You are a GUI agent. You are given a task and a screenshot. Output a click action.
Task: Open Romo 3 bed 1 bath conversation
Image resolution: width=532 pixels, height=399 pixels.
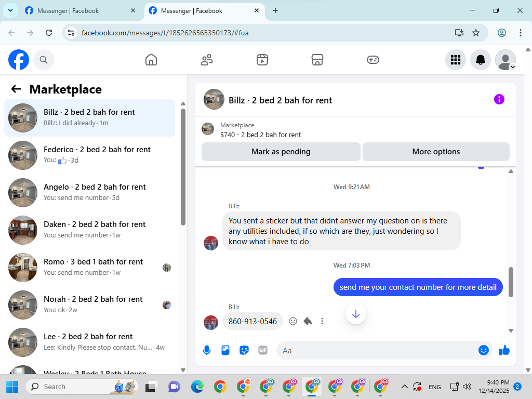pos(89,268)
